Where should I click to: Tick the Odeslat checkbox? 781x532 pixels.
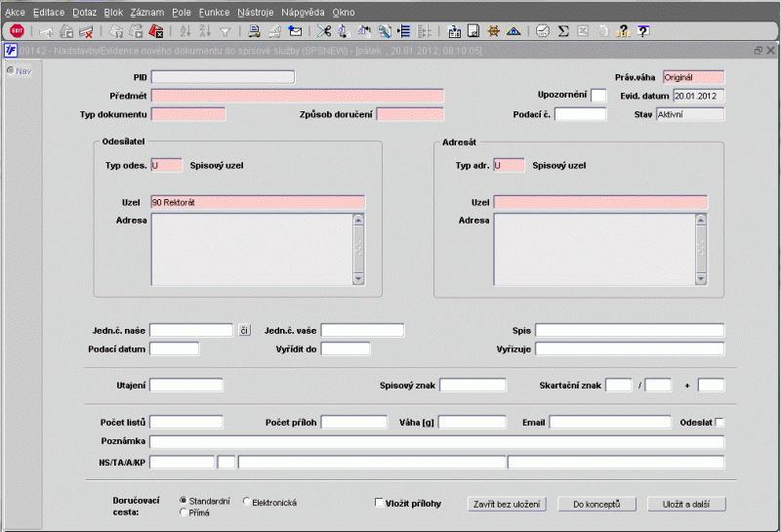point(719,422)
